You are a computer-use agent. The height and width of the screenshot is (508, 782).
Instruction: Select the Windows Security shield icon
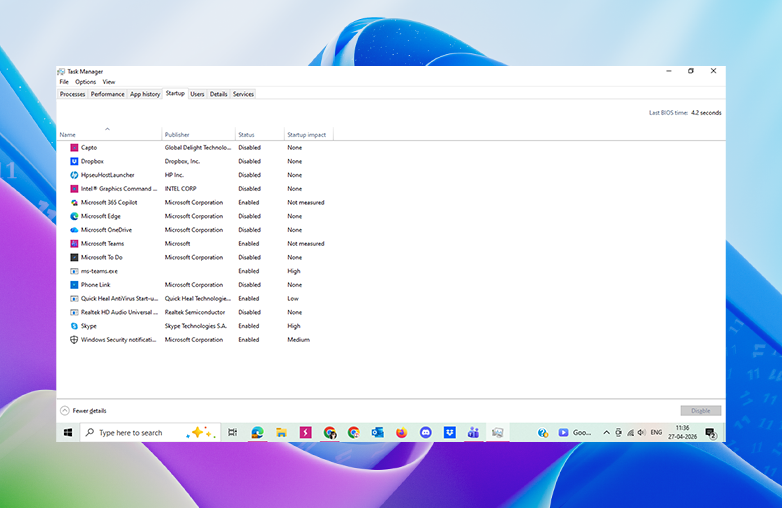pos(74,339)
